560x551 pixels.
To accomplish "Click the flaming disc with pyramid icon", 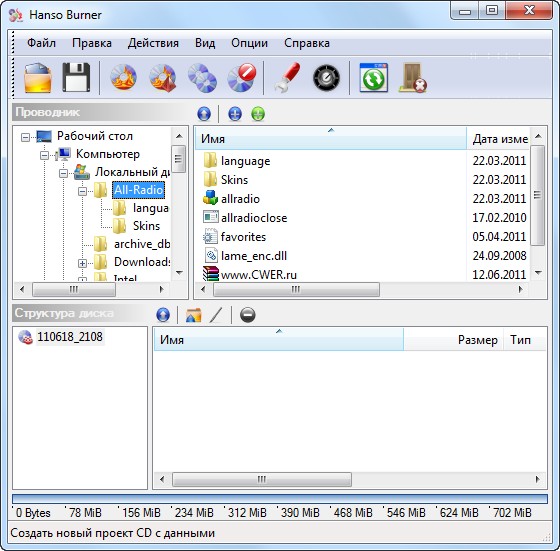I will (162, 78).
